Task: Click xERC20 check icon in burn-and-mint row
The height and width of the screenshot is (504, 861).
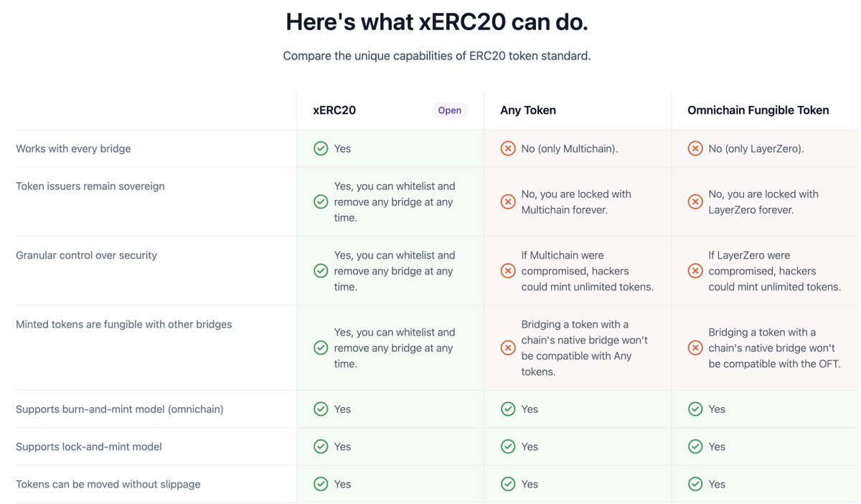Action: (321, 409)
